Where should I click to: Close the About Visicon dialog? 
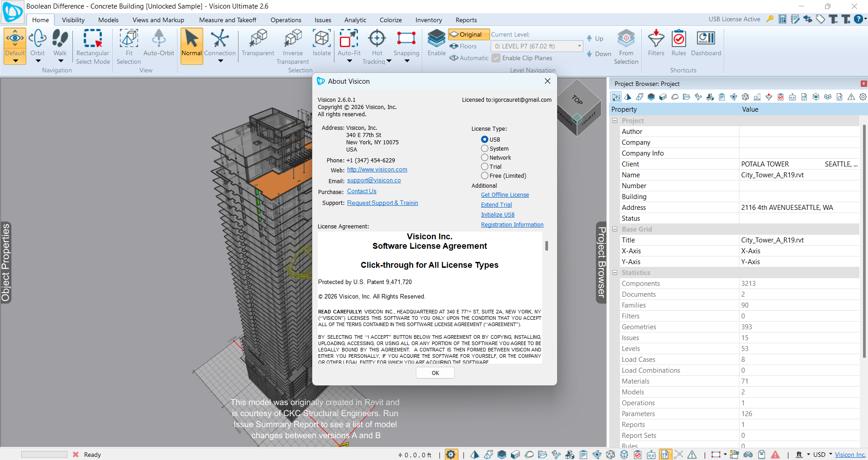[548, 81]
